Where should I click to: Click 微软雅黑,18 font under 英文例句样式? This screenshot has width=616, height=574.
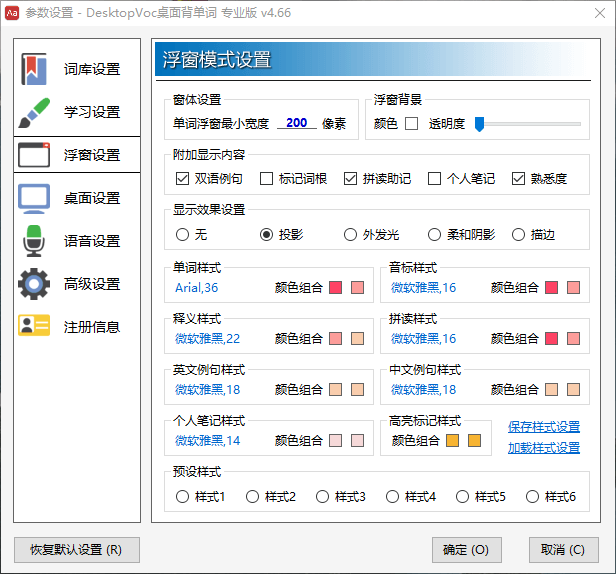point(207,390)
